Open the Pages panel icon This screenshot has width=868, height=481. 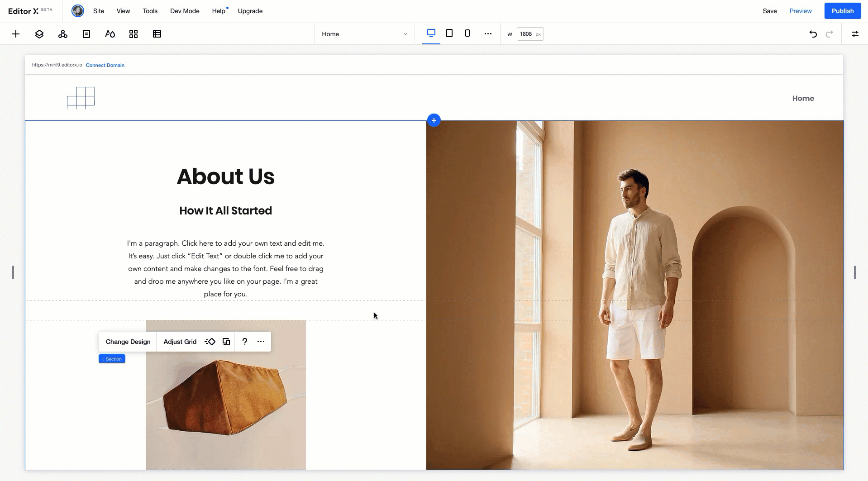(x=86, y=34)
